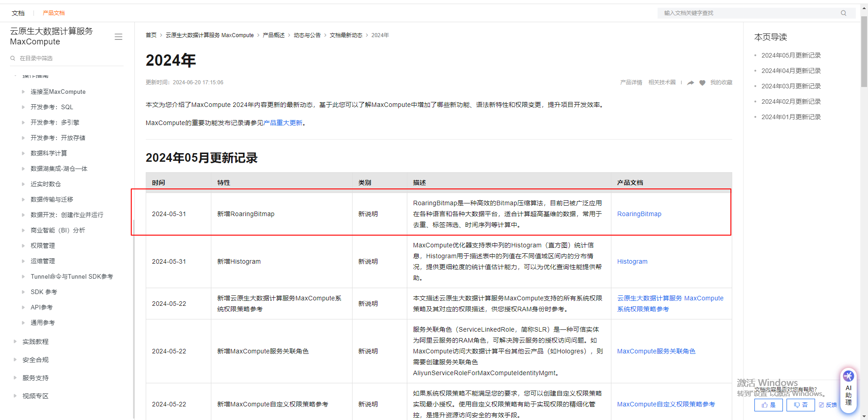Open 运维管理 in sidebar

coord(43,261)
